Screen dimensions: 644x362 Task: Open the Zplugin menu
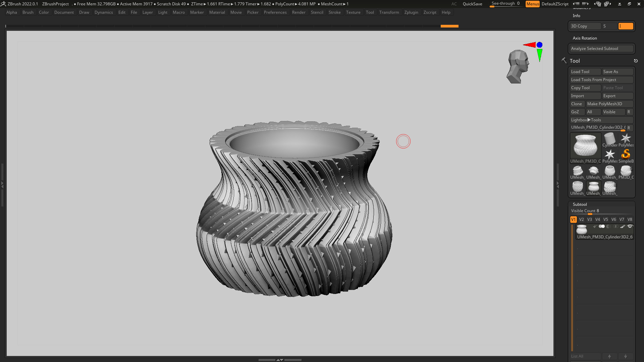(411, 12)
